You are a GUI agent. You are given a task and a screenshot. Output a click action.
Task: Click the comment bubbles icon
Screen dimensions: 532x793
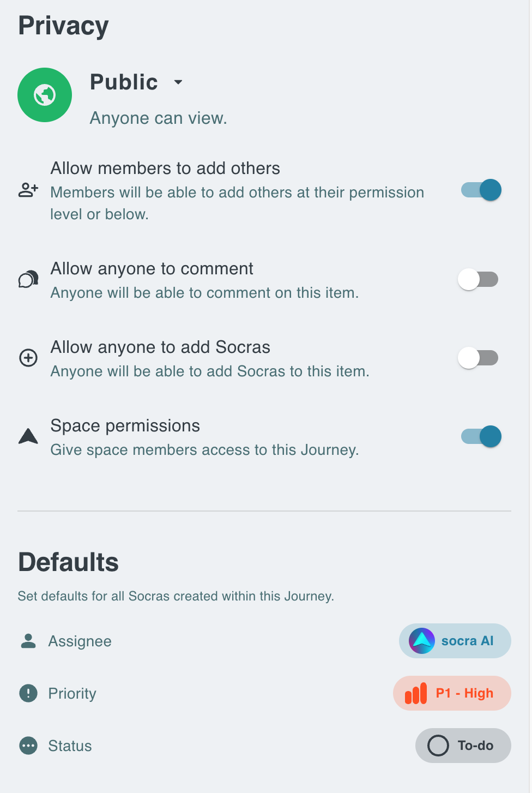tap(28, 279)
